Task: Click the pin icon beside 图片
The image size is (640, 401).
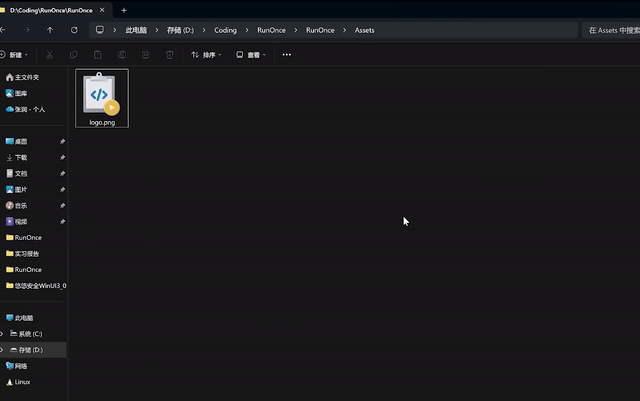Action: [62, 189]
